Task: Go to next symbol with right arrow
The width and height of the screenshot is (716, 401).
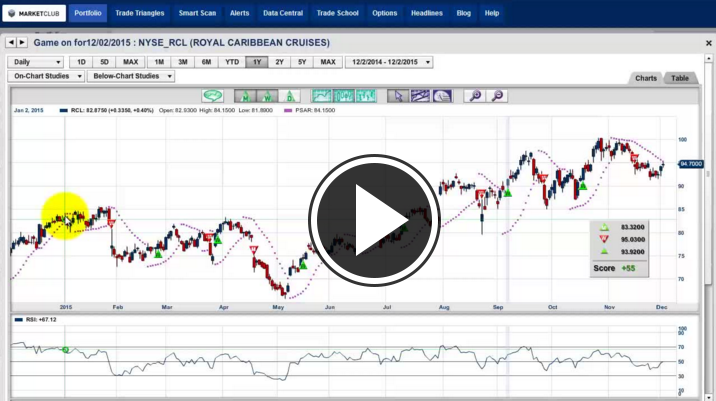Action: pos(22,42)
